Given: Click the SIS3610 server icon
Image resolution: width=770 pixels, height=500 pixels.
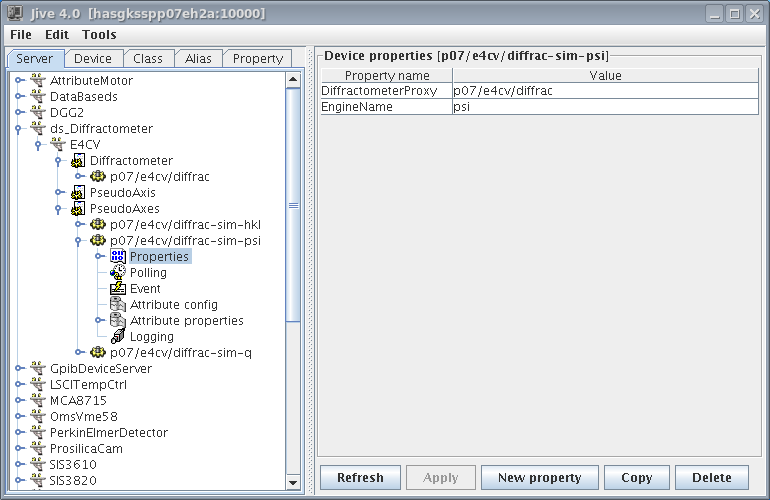Looking at the screenshot, I should (38, 464).
